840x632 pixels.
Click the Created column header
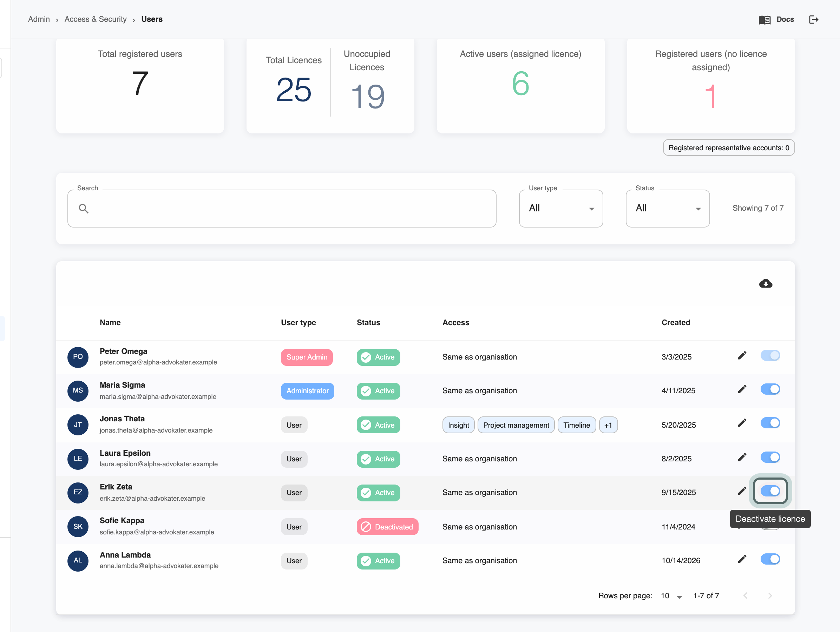(676, 322)
